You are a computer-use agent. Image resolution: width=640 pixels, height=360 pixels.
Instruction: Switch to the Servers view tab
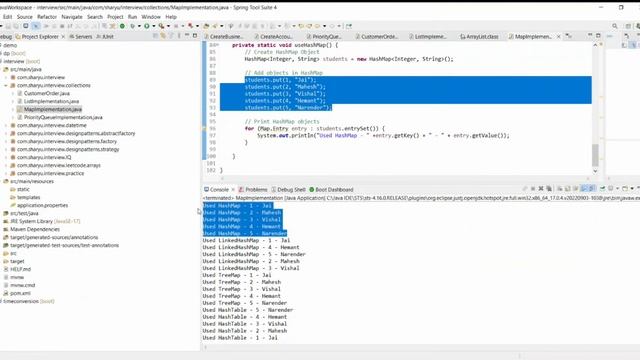pyautogui.click(x=80, y=36)
